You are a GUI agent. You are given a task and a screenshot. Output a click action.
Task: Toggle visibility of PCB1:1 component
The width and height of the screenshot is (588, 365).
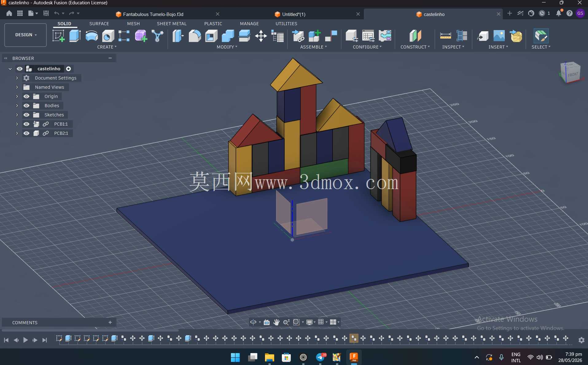coord(26,124)
